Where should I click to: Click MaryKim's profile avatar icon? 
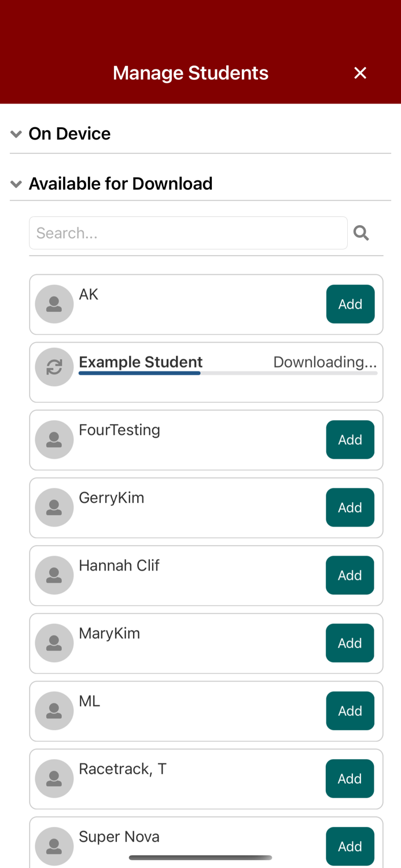pyautogui.click(x=54, y=643)
